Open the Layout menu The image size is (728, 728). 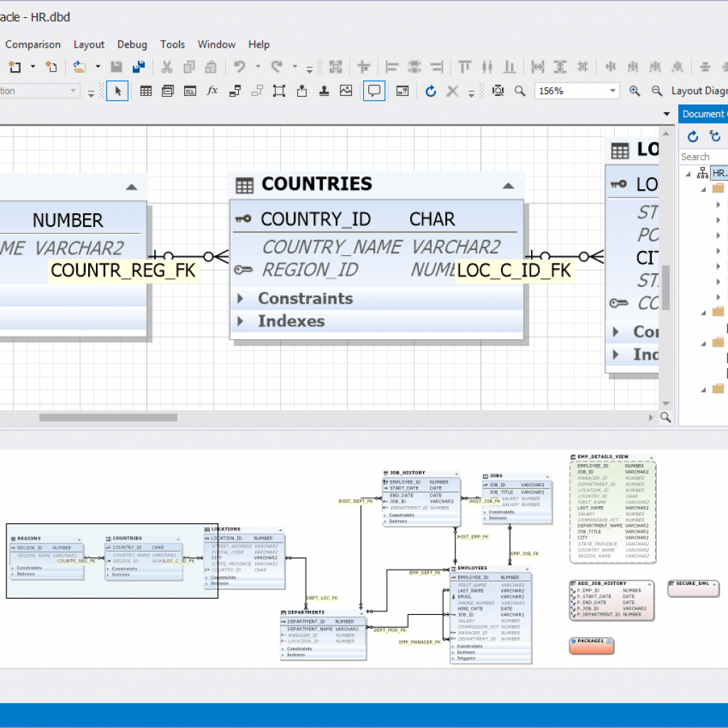point(89,44)
